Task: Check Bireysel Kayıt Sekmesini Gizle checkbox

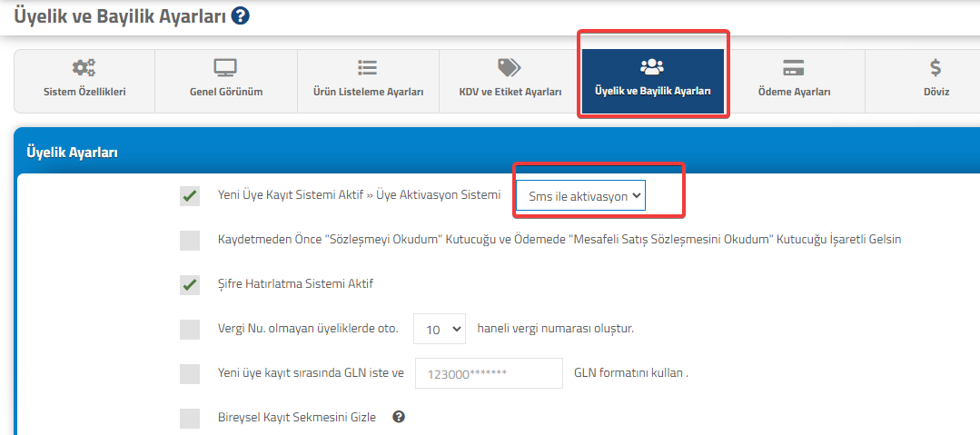Action: point(190,418)
